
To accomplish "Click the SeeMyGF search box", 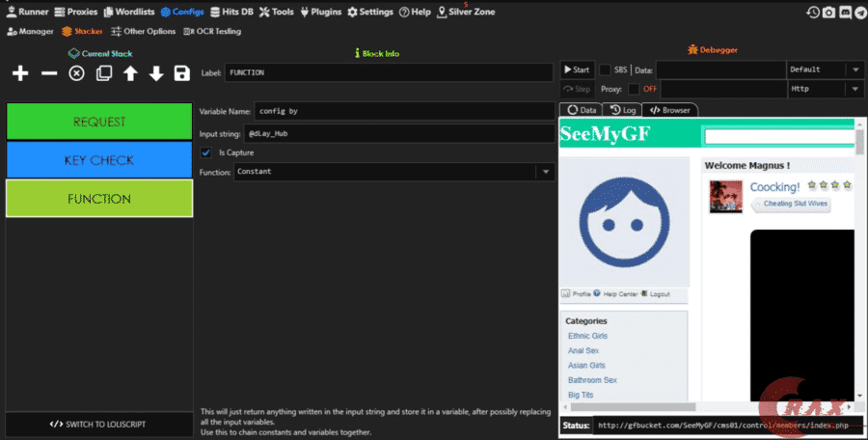I will point(779,136).
